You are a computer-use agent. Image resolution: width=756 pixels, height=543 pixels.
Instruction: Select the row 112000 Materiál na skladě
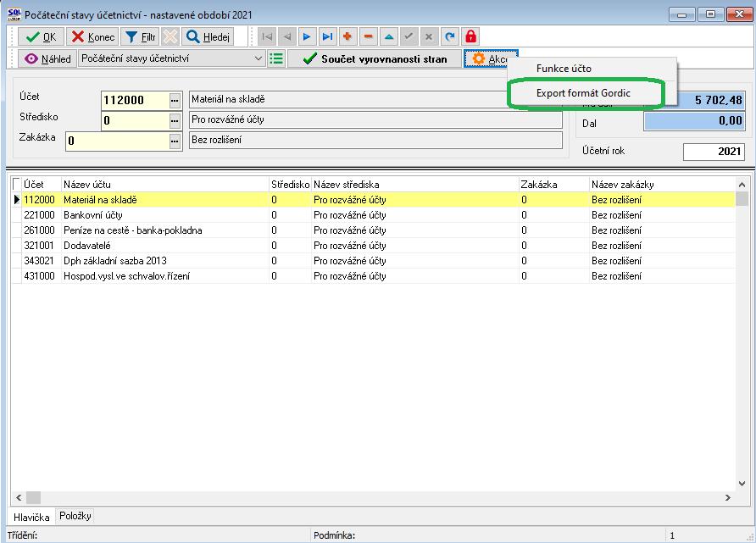[374, 199]
